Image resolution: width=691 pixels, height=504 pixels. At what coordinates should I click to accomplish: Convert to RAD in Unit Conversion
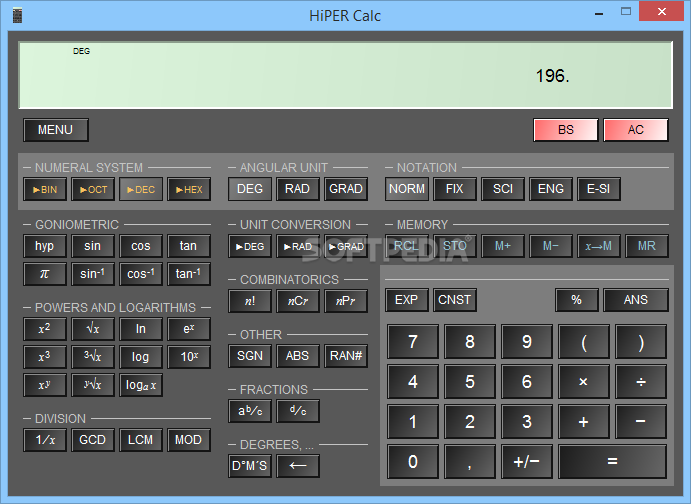pyautogui.click(x=298, y=246)
